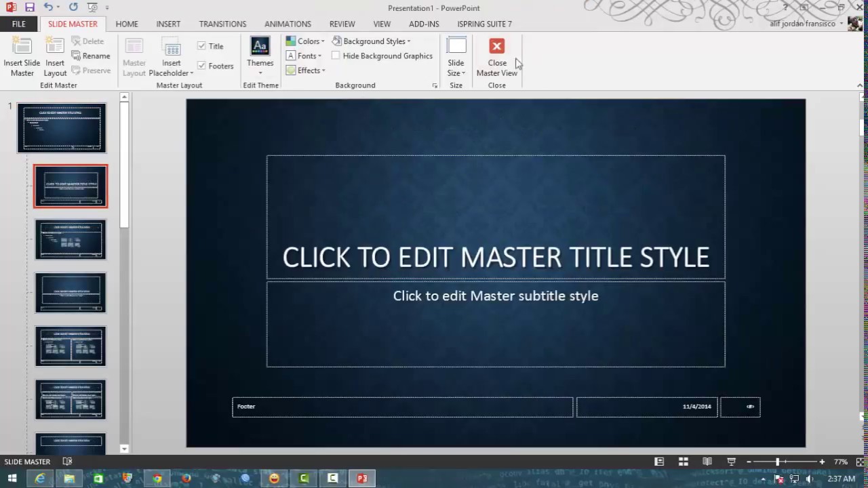The width and height of the screenshot is (868, 488).
Task: Switch to the HOME tab
Action: 127,24
